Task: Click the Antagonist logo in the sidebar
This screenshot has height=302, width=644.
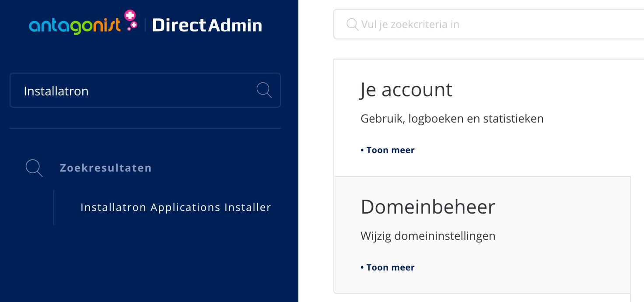Action: (83, 22)
